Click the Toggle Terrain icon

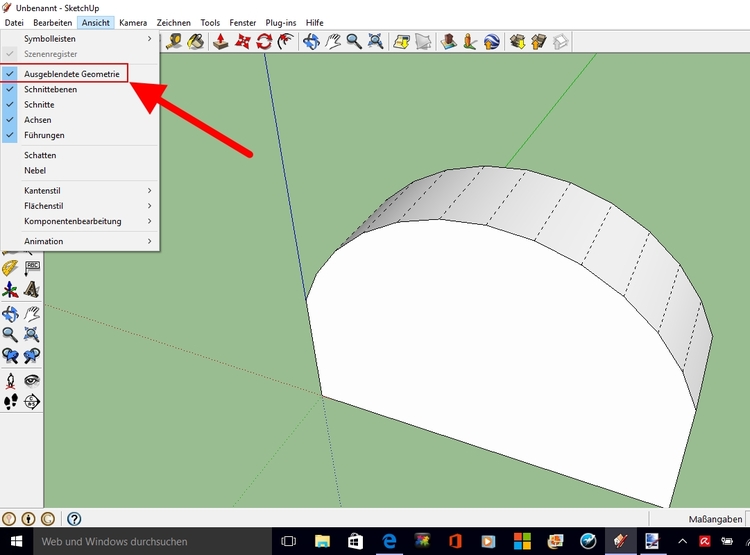[x=423, y=42]
